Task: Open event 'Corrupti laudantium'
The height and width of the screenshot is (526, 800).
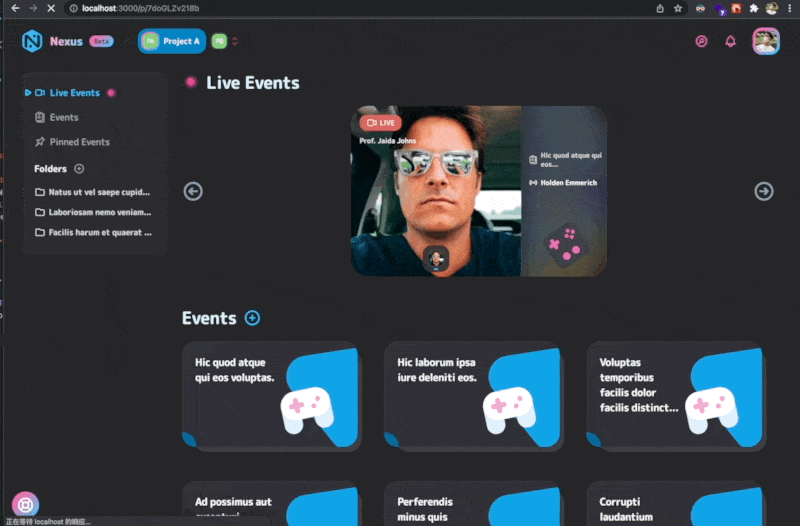Action: 676,504
